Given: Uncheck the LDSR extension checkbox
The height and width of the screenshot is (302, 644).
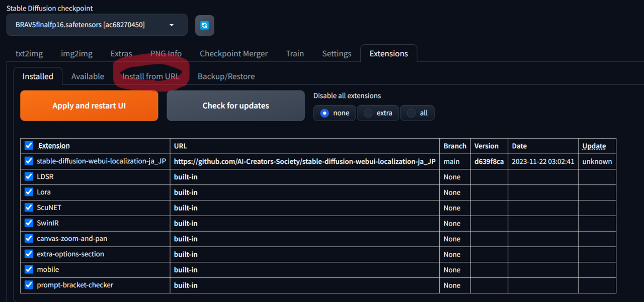Looking at the screenshot, I should (29, 177).
